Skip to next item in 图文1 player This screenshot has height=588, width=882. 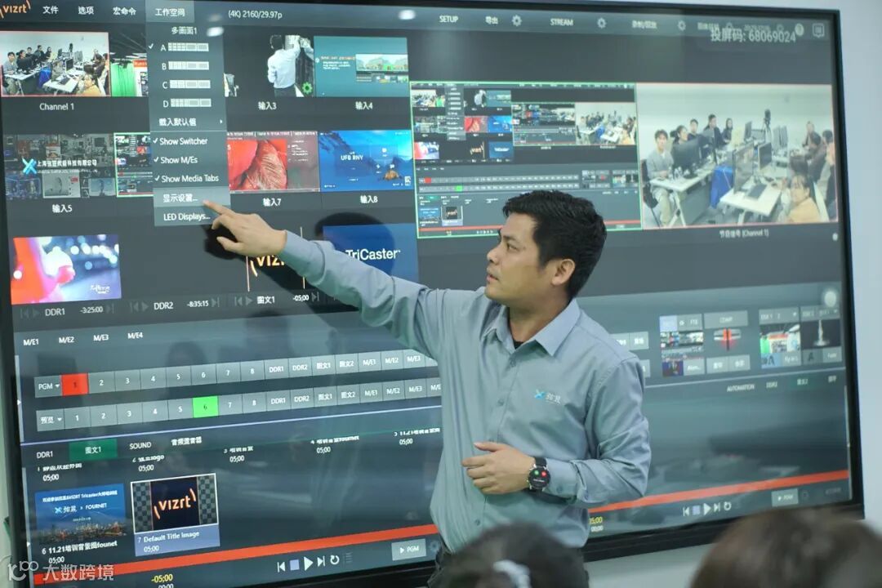coord(321,561)
